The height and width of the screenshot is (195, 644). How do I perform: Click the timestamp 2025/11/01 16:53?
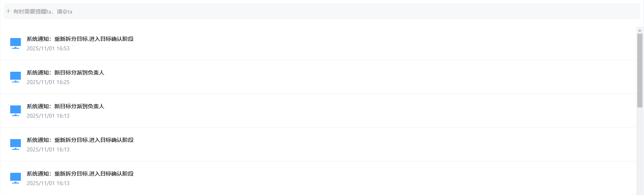pyautogui.click(x=48, y=48)
